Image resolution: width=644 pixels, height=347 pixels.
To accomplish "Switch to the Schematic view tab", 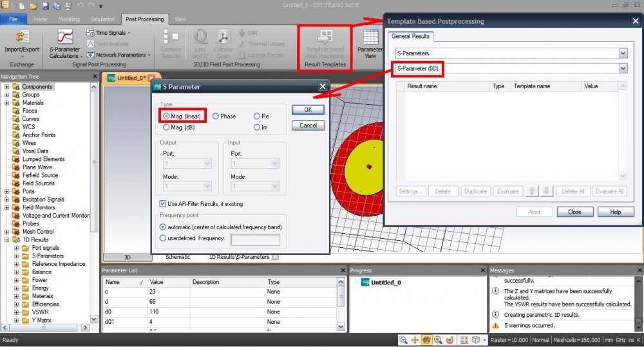I will pyautogui.click(x=178, y=257).
